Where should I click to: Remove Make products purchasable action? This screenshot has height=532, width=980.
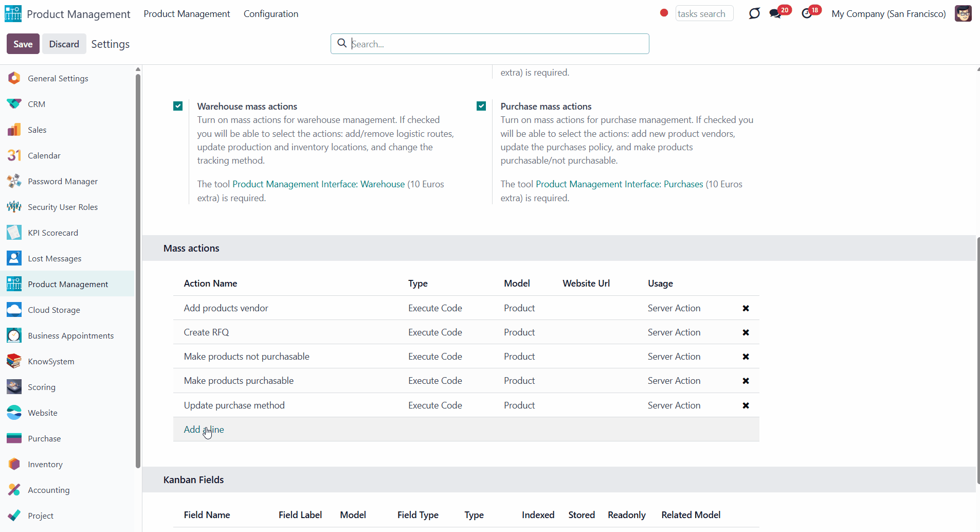746,381
